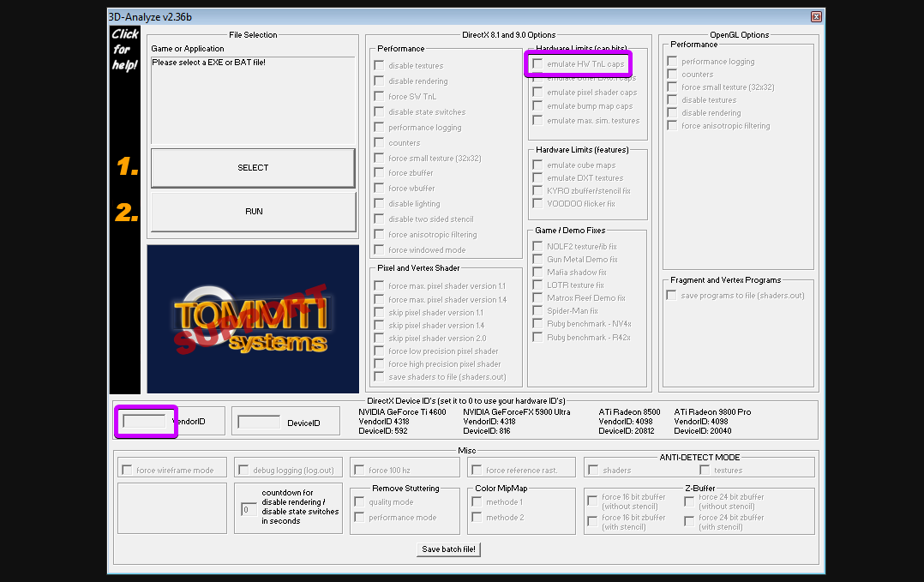Enable emulate HW TnL caps checkbox
Image resolution: width=924 pixels, height=582 pixels.
pos(537,63)
